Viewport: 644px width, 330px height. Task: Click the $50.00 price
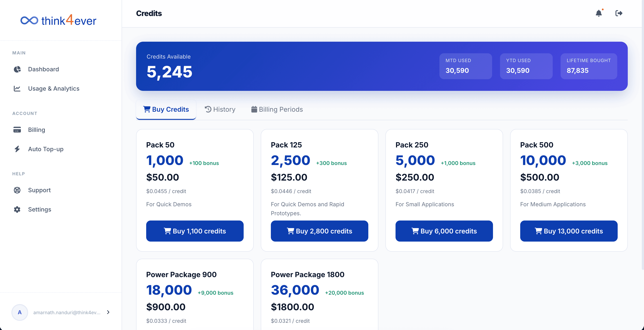click(x=162, y=177)
